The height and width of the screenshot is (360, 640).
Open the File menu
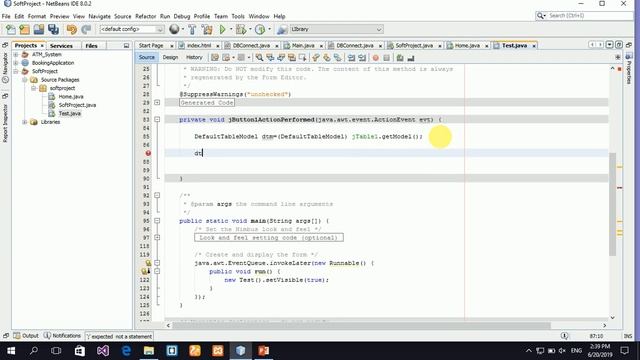click(x=6, y=16)
